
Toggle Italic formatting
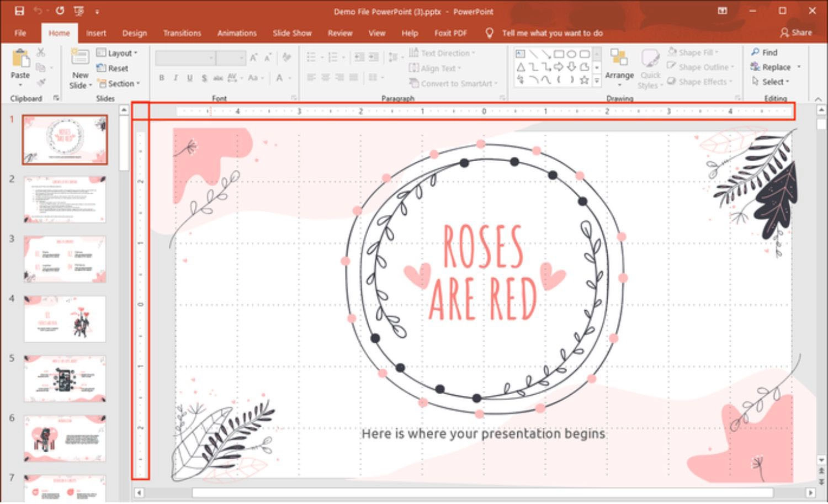tap(176, 78)
